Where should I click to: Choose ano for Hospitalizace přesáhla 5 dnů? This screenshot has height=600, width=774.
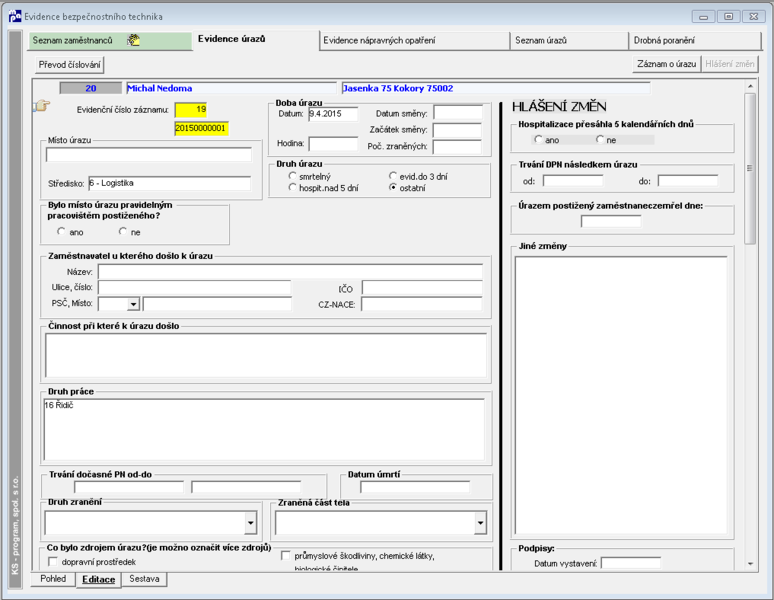pyautogui.click(x=538, y=140)
